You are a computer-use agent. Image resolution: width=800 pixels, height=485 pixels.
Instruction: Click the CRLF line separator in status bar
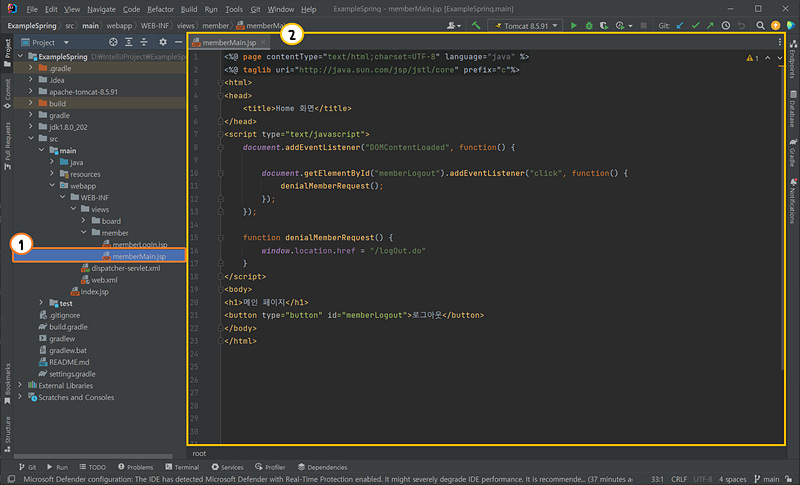point(679,479)
